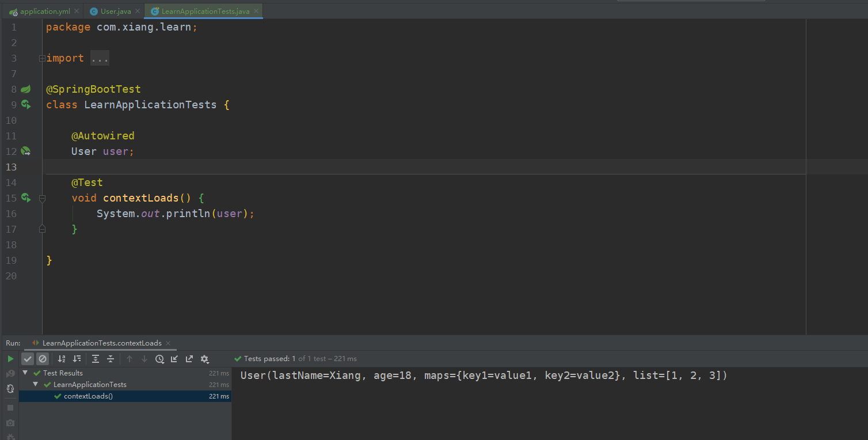Click class name LearnApplicationTests in editor
This screenshot has height=440, width=868.
coord(150,105)
